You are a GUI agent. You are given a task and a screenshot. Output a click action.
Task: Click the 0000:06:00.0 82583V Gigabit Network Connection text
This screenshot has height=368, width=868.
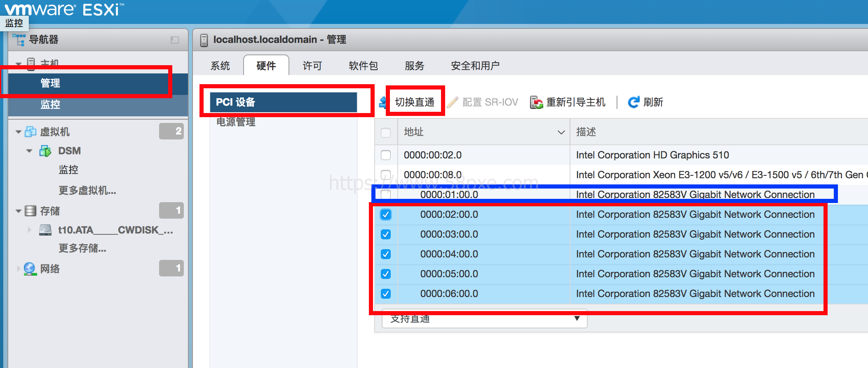[x=695, y=294]
